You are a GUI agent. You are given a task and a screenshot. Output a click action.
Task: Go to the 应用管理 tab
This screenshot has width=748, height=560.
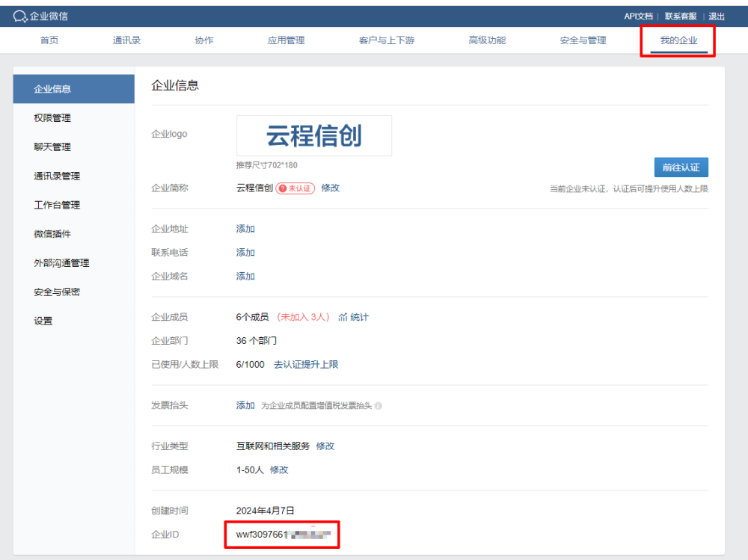(286, 40)
